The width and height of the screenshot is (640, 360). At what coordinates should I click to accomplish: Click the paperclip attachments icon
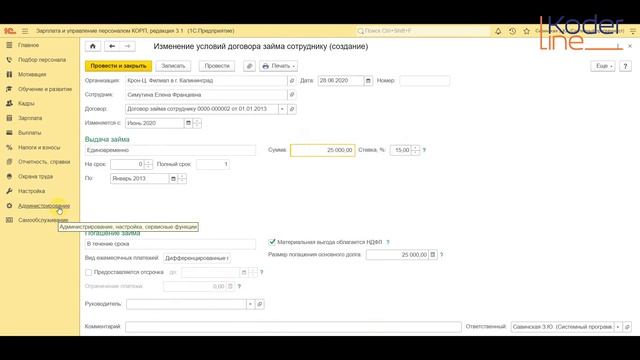(249, 66)
